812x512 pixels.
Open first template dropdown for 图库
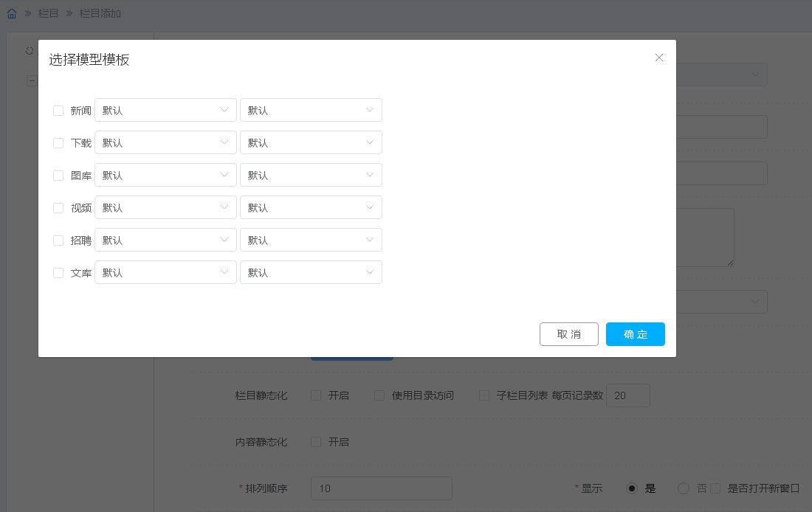(165, 175)
